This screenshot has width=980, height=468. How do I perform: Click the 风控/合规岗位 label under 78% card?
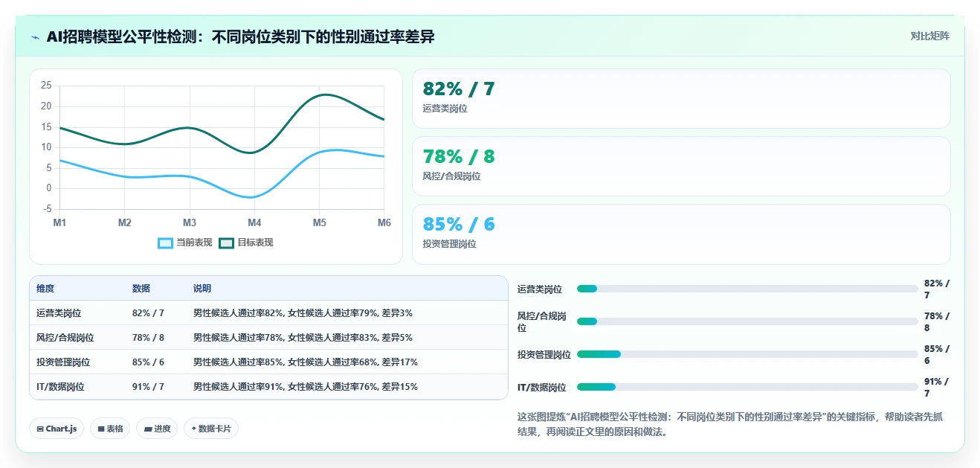(x=451, y=176)
